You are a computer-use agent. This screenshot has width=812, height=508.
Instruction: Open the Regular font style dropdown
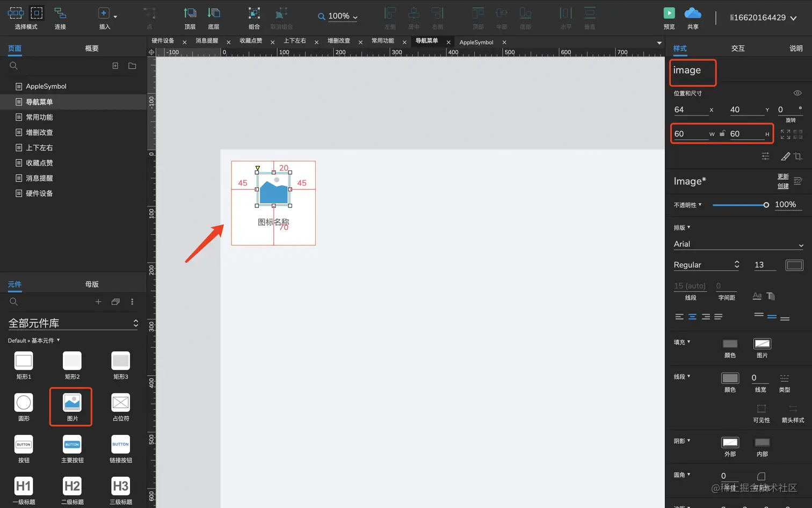coord(707,264)
